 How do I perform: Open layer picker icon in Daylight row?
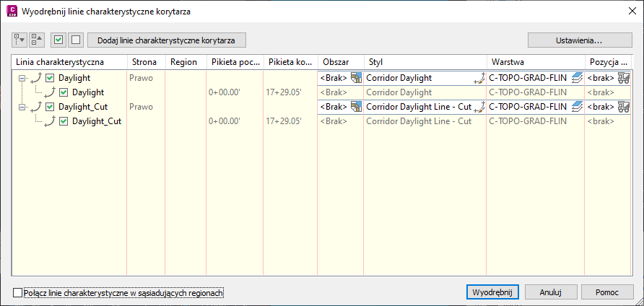[x=577, y=78]
